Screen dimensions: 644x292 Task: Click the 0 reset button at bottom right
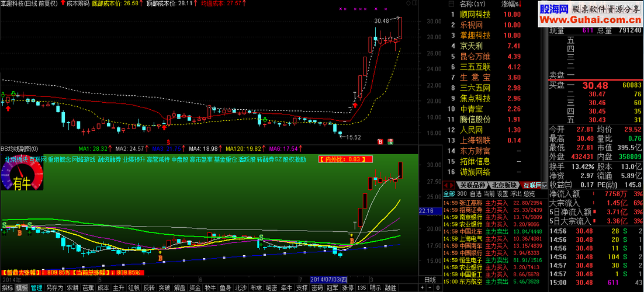[x=438, y=287]
